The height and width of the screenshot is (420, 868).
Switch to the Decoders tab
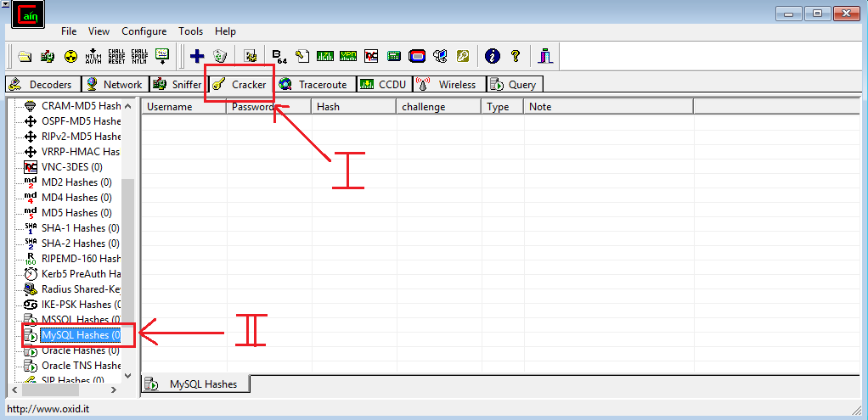point(43,84)
